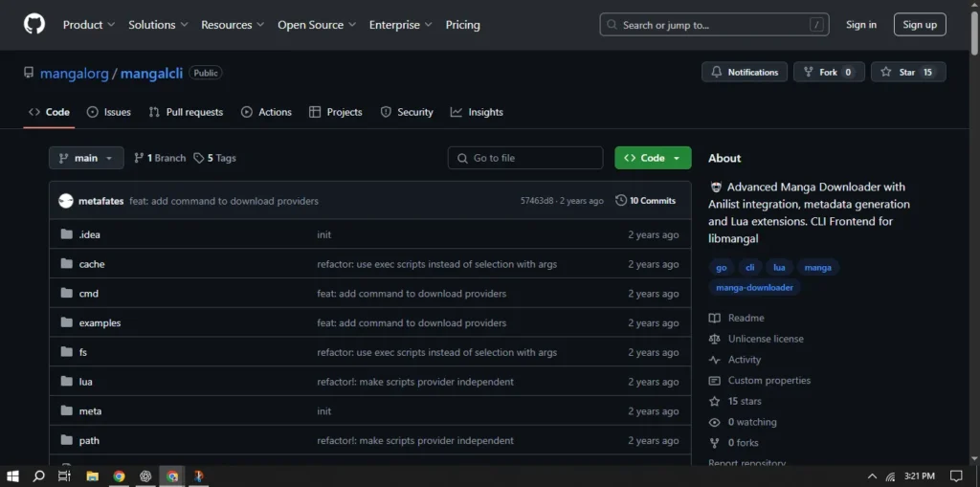Click the Windows Start icon in taskbar
980x487 pixels.
[x=13, y=476]
